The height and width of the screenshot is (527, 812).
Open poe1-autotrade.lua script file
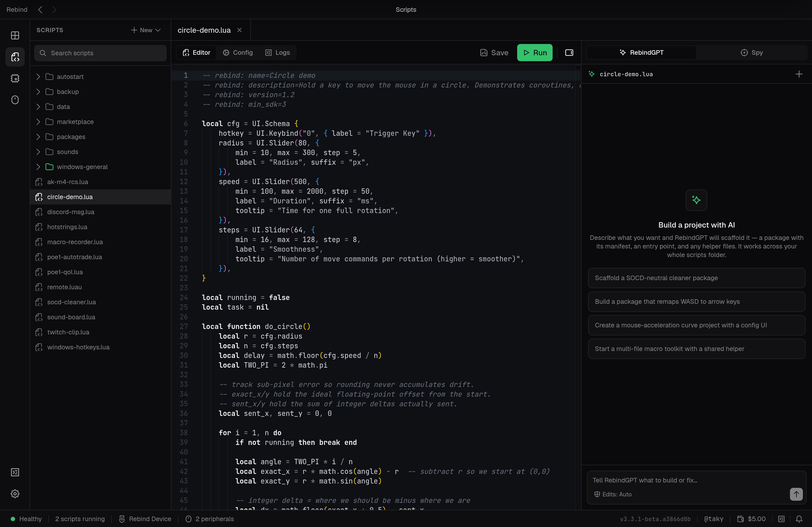click(100, 257)
